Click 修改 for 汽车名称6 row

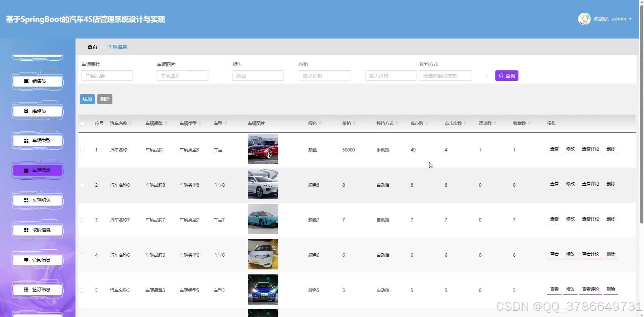570,254
